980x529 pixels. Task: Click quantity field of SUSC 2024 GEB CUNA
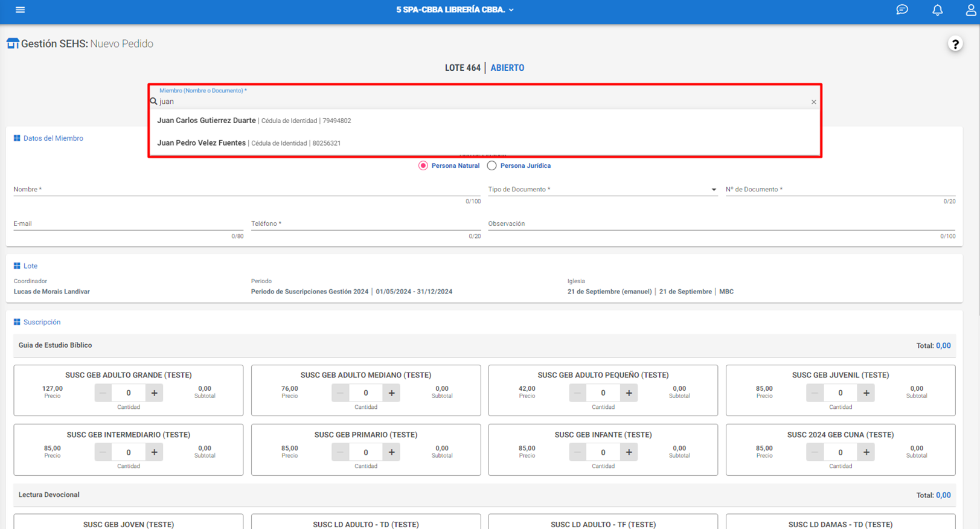point(841,452)
